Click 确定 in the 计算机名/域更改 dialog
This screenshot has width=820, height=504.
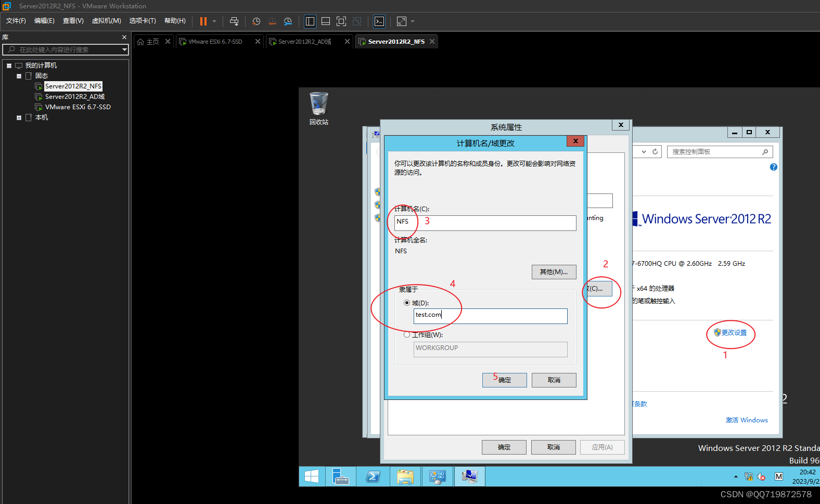504,380
